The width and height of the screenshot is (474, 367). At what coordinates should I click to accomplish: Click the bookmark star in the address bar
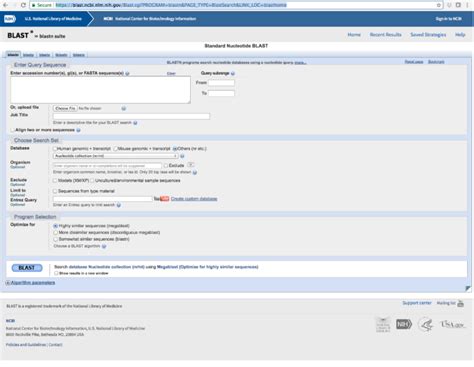(439, 5)
